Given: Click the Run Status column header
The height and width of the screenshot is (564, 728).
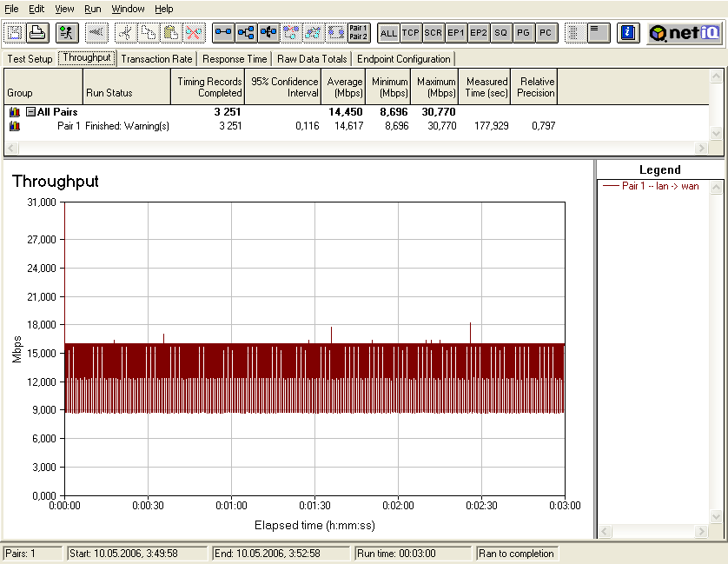Looking at the screenshot, I should coord(126,92).
